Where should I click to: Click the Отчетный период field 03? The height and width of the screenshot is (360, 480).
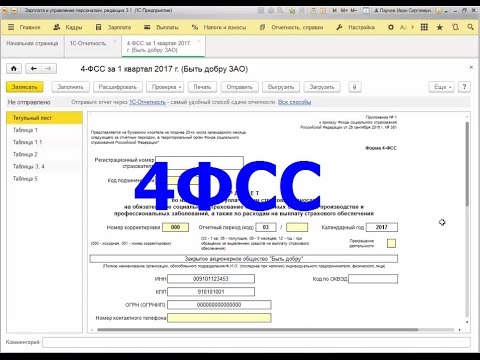[266, 227]
